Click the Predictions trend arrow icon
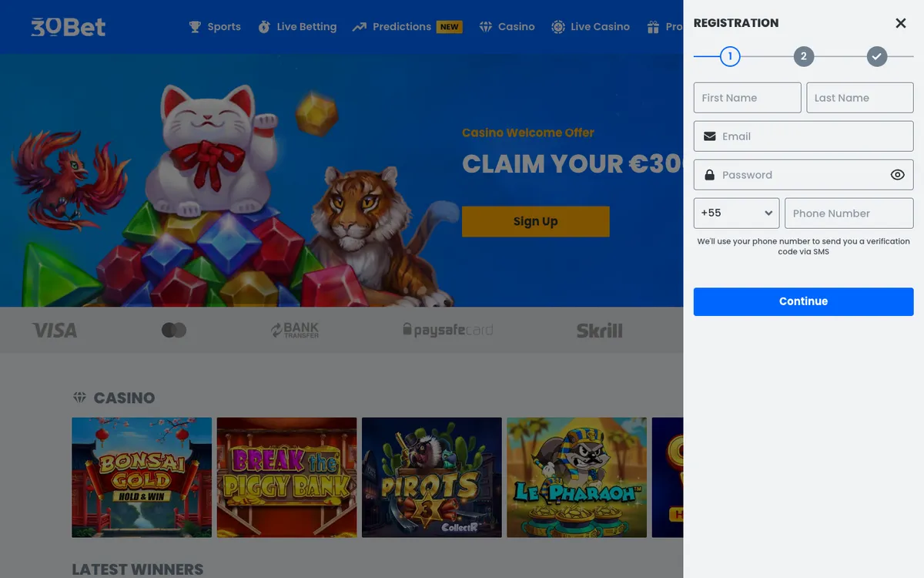Screen dimensions: 924x578 360,27
